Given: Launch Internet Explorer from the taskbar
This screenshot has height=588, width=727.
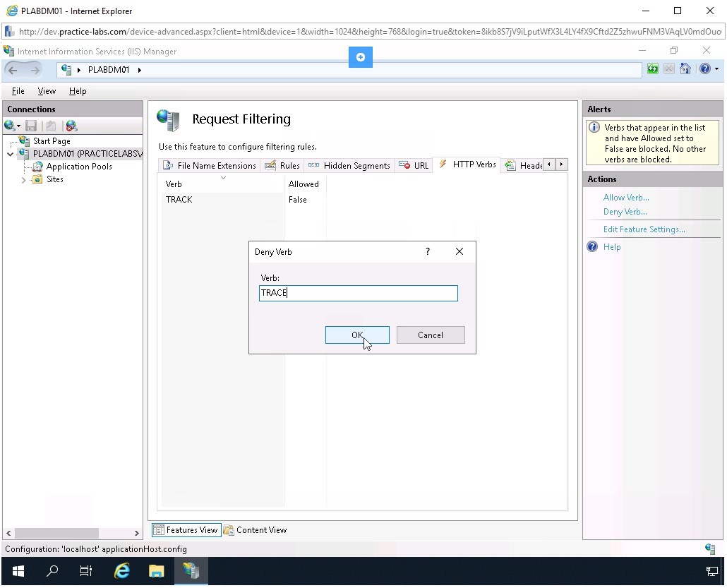Looking at the screenshot, I should tap(121, 570).
